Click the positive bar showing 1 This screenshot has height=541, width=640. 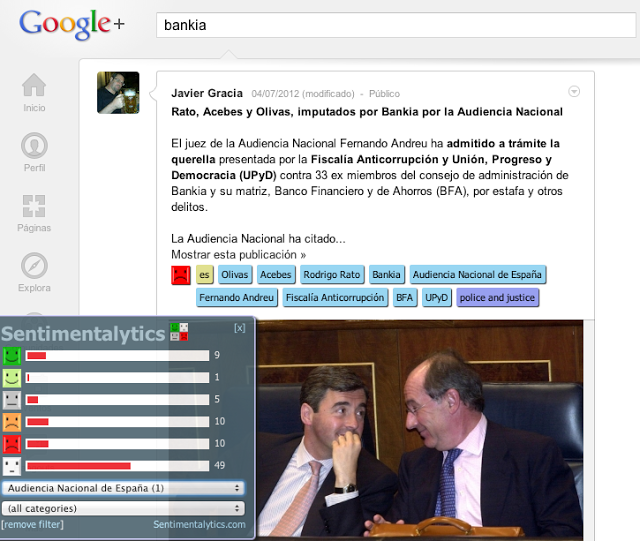coord(117,378)
